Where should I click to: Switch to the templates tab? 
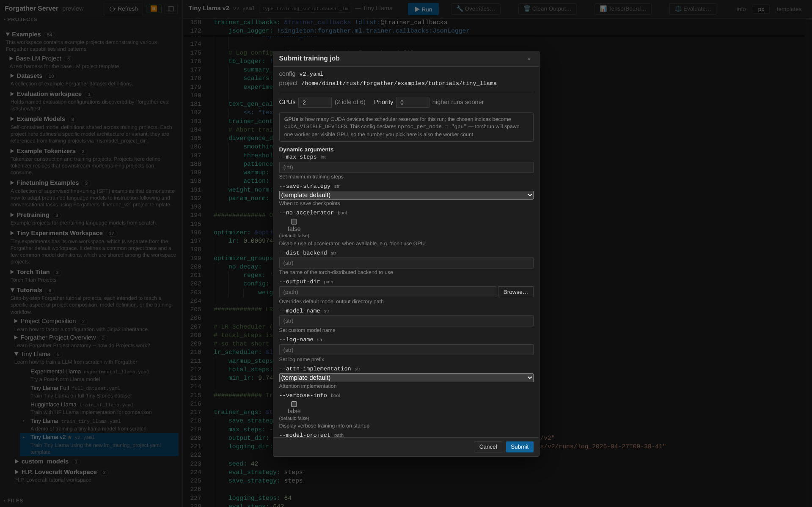789,9
